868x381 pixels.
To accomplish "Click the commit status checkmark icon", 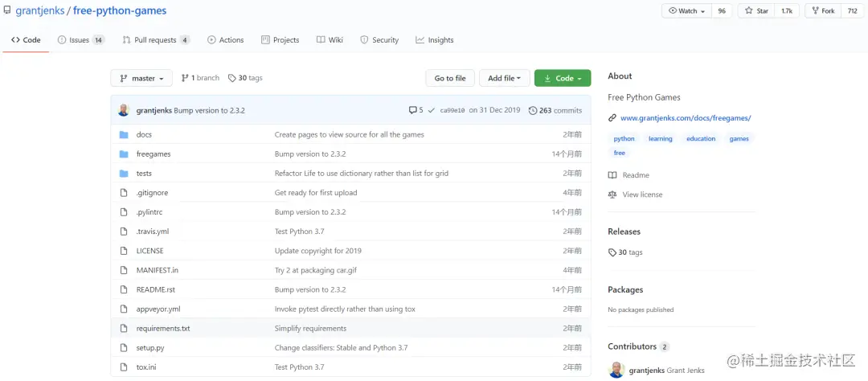I will [x=432, y=110].
